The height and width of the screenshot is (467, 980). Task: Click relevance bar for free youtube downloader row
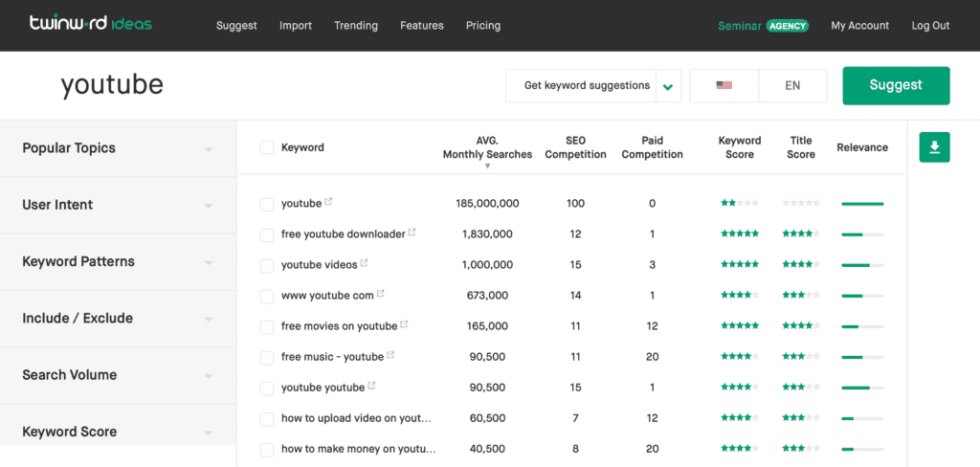tap(862, 234)
